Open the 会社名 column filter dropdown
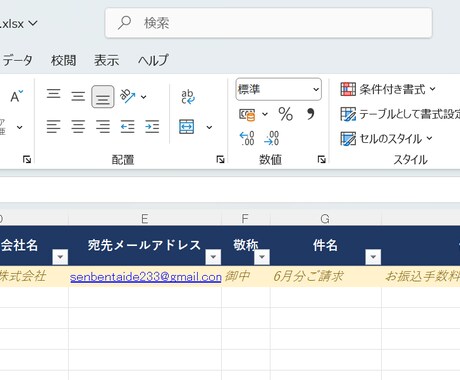The height and width of the screenshot is (380, 460). (60, 257)
